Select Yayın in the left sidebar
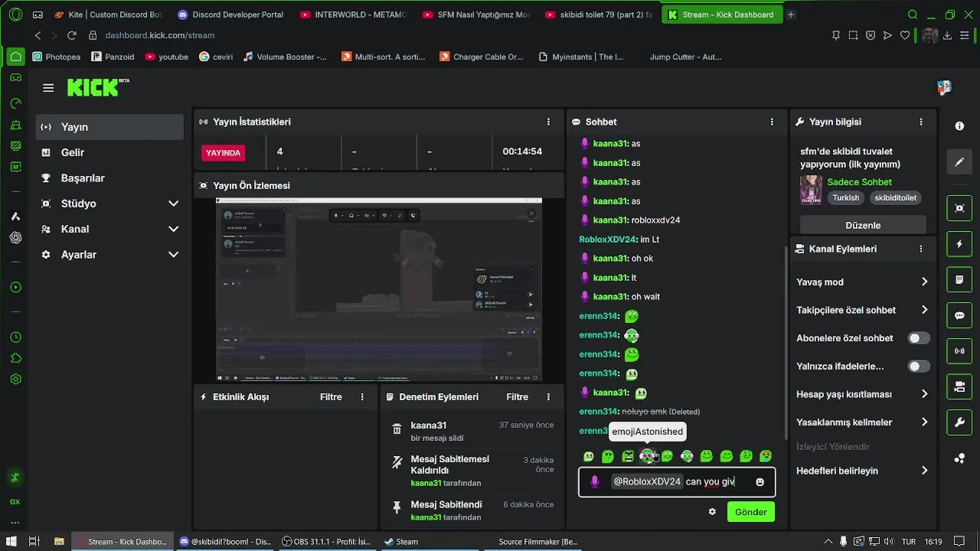This screenshot has height=551, width=980. coord(109,127)
